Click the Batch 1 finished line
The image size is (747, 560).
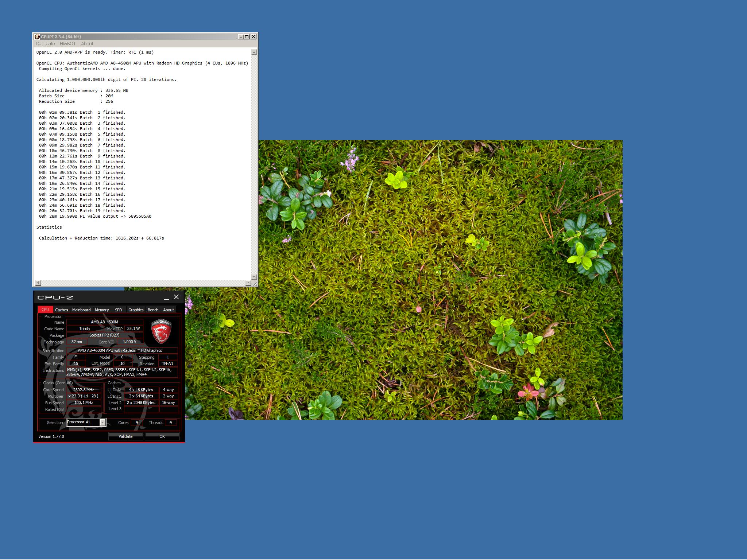[x=82, y=112]
